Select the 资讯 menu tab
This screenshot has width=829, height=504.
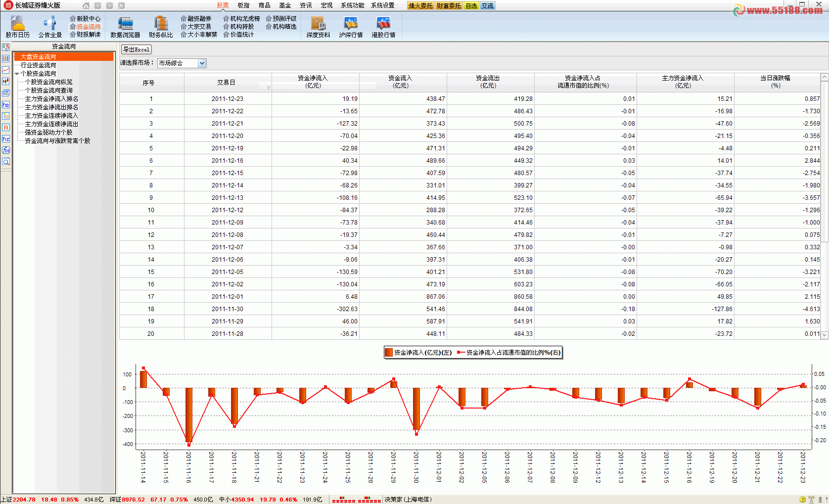pos(306,5)
